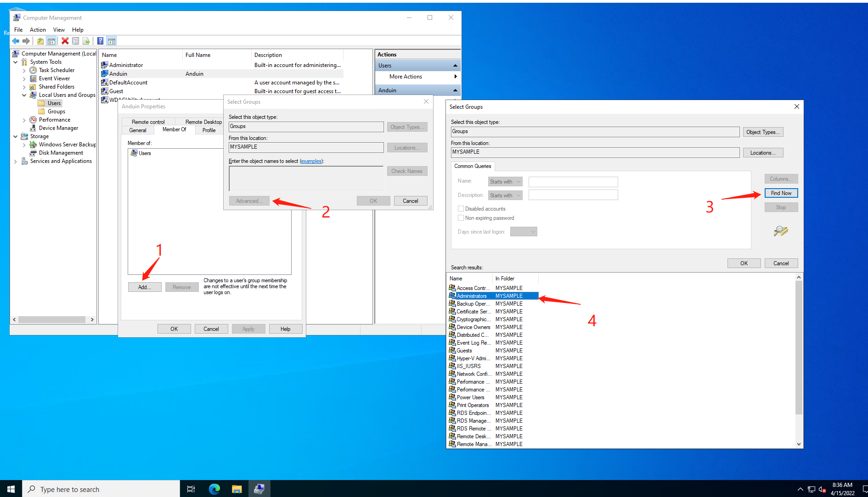This screenshot has height=497, width=868.
Task: Click OK in the advanced Select Groups dialog
Action: 744,263
